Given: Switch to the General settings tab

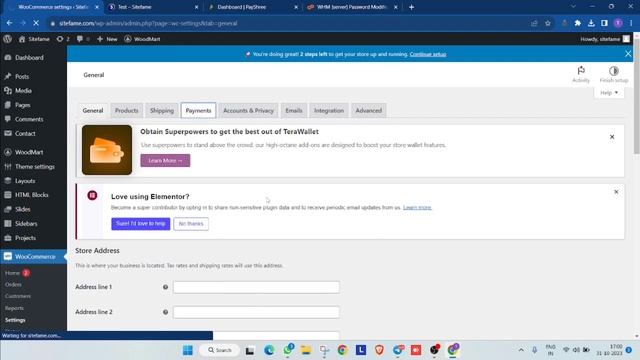Looking at the screenshot, I should coord(93,111).
